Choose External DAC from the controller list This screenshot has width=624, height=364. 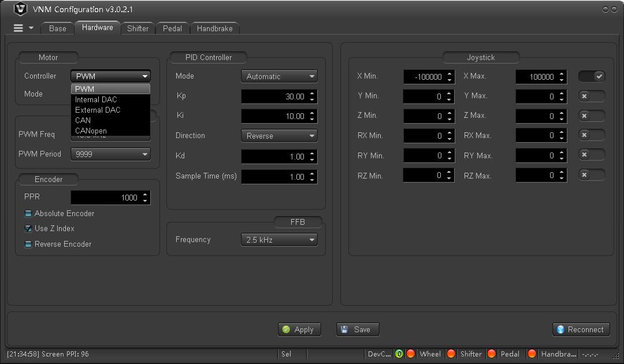(x=110, y=110)
